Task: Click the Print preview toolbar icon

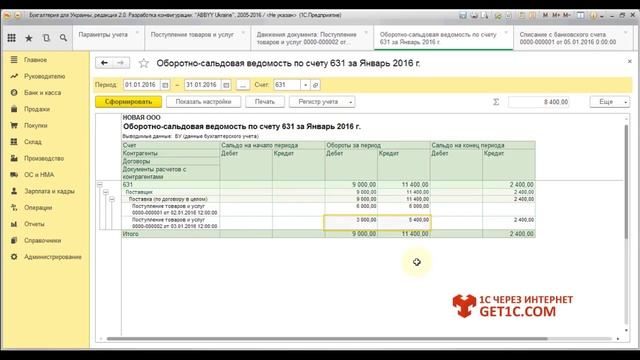Action: pyautogui.click(x=484, y=16)
